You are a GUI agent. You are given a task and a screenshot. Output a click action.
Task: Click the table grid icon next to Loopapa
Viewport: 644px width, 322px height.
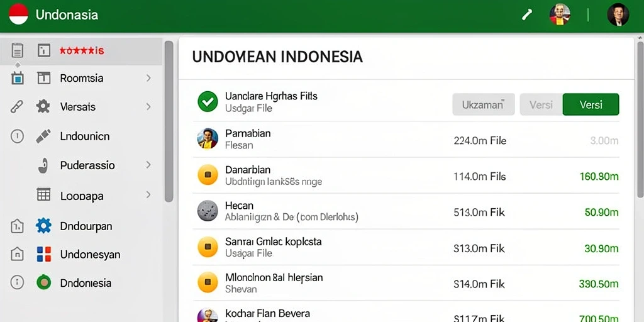coord(43,195)
